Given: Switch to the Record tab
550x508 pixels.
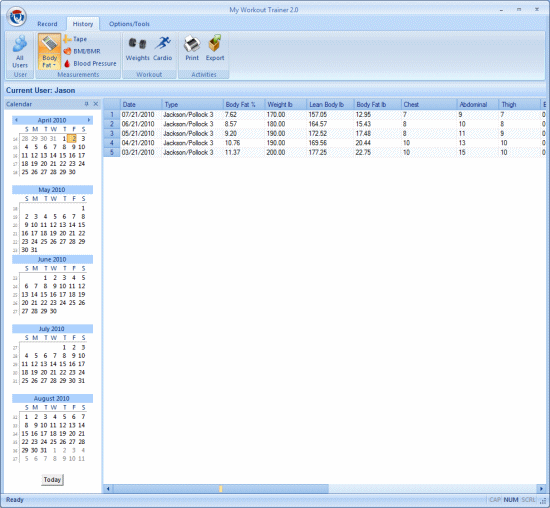Looking at the screenshot, I should [47, 24].
